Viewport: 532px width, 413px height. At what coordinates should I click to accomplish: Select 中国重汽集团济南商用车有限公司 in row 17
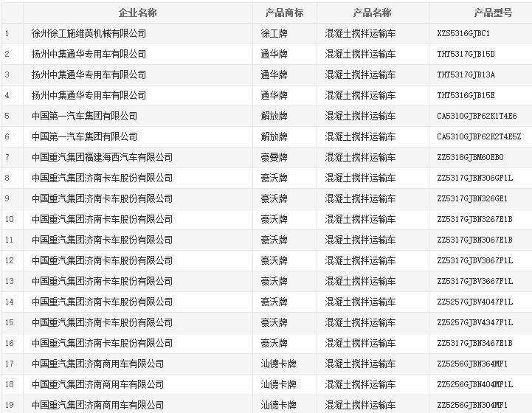coord(97,364)
